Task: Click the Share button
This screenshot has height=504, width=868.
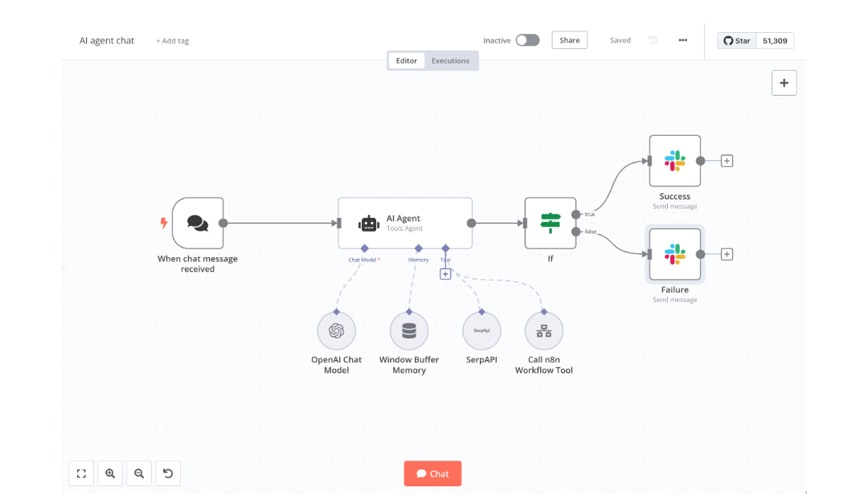Action: pyautogui.click(x=569, y=40)
